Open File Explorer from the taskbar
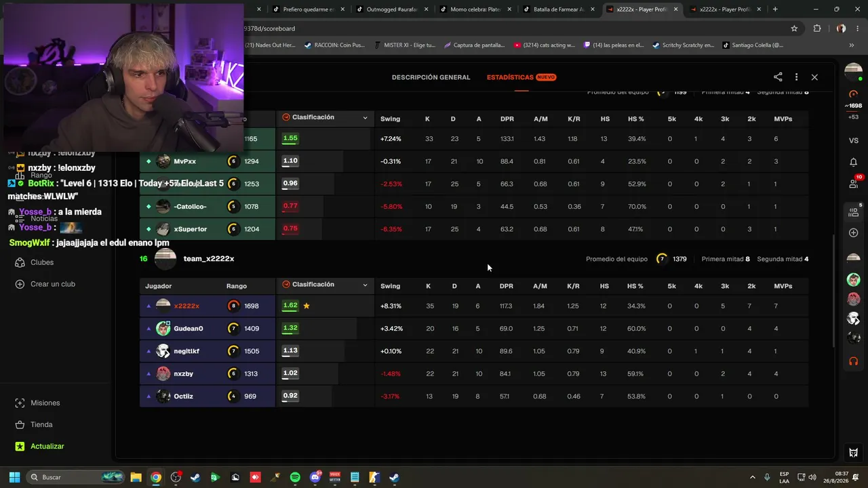This screenshot has width=868, height=488. click(136, 477)
